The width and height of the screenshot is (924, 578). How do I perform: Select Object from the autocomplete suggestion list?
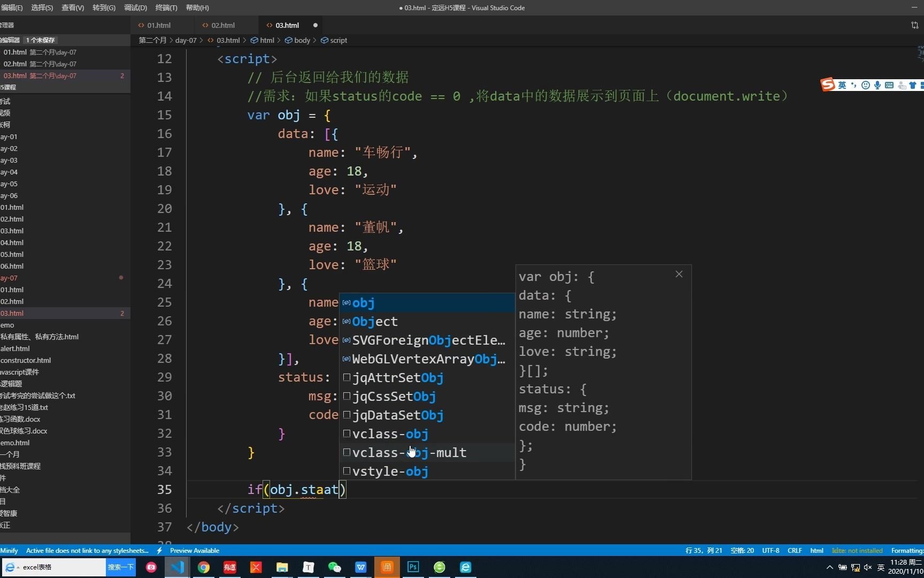(x=374, y=321)
